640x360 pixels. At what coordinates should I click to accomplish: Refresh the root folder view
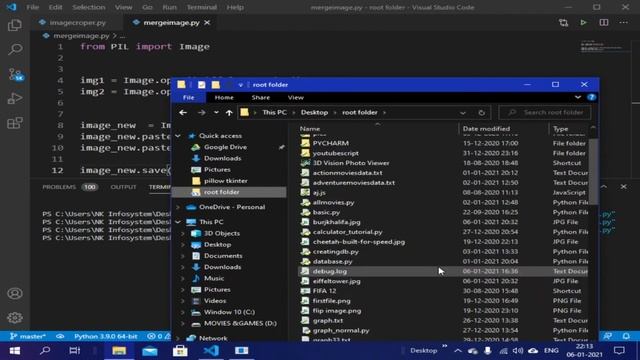coord(482,113)
